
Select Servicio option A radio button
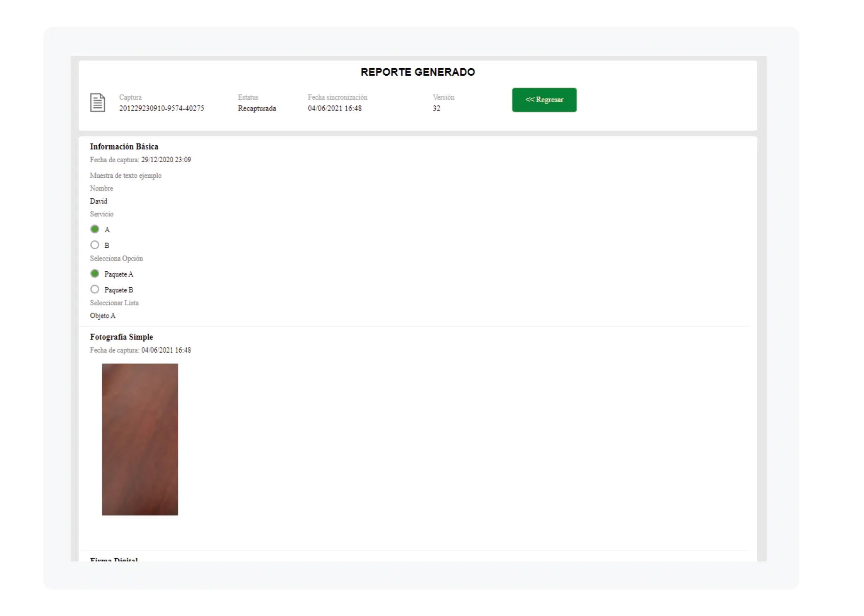95,229
